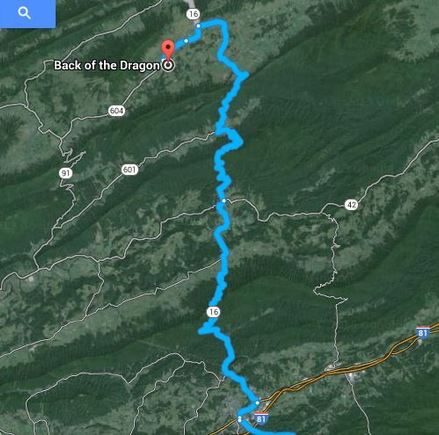The width and height of the screenshot is (439, 435).
Task: Click the circular destination marker beside Back of the Dragon
Action: pos(168,66)
